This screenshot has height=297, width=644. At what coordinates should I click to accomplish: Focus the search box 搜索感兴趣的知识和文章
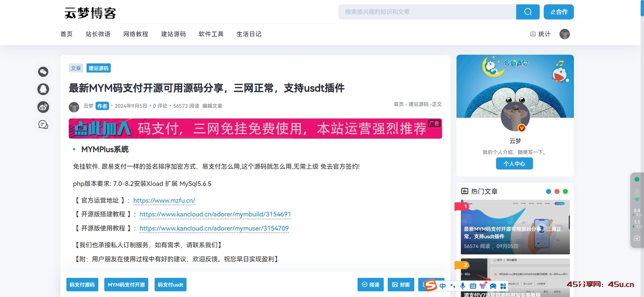coord(427,12)
